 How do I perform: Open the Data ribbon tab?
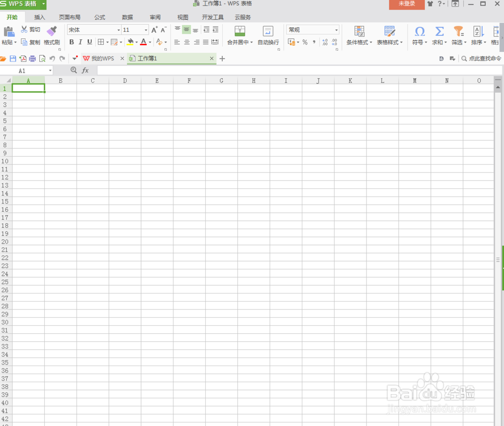pos(128,17)
